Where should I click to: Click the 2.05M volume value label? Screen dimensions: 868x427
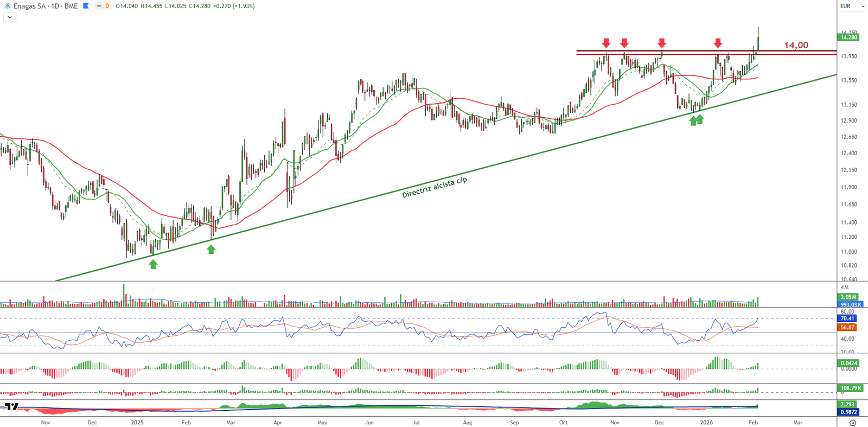pos(848,297)
